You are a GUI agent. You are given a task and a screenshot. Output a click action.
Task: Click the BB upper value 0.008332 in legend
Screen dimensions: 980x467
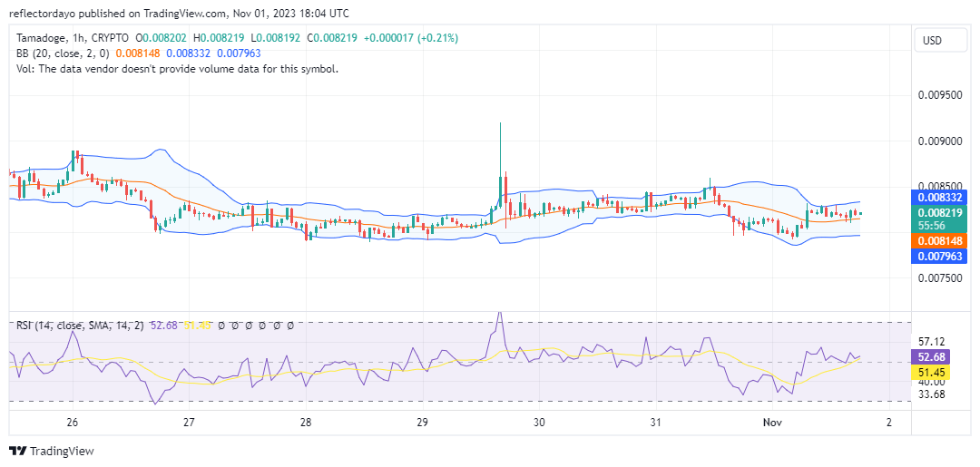[190, 54]
